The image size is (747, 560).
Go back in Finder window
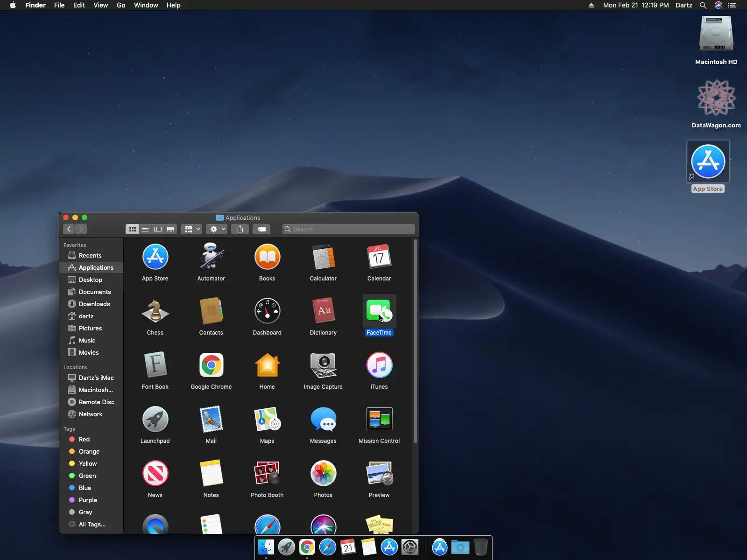(x=69, y=229)
